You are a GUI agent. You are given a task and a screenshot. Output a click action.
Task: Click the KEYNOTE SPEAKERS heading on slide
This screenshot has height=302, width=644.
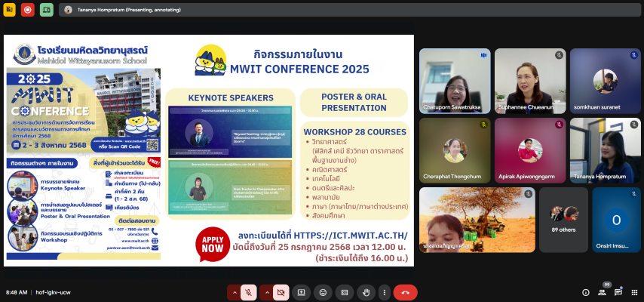click(x=231, y=98)
